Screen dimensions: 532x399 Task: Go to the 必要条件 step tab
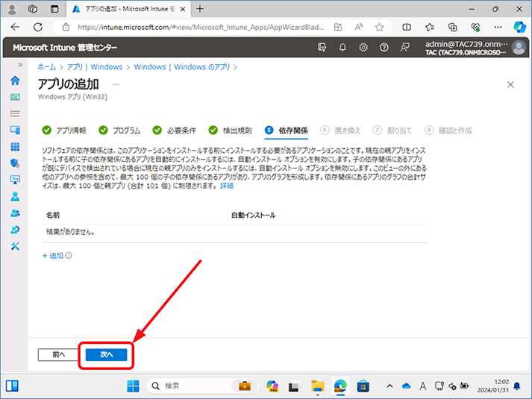pyautogui.click(x=174, y=131)
